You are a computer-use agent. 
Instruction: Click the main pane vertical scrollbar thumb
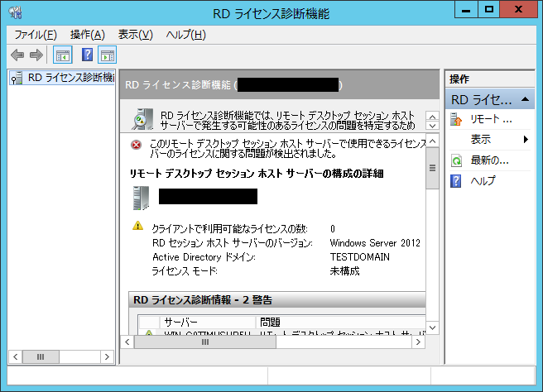coord(432,168)
